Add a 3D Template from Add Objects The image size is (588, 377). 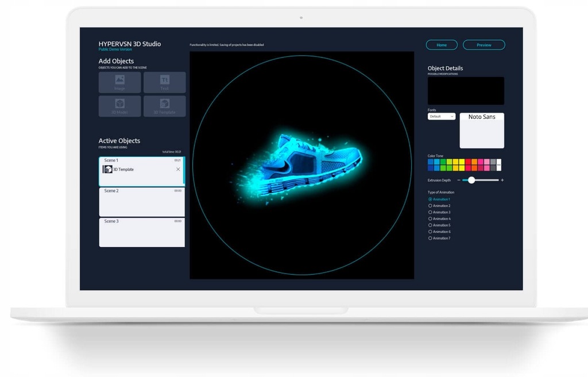[x=165, y=106]
